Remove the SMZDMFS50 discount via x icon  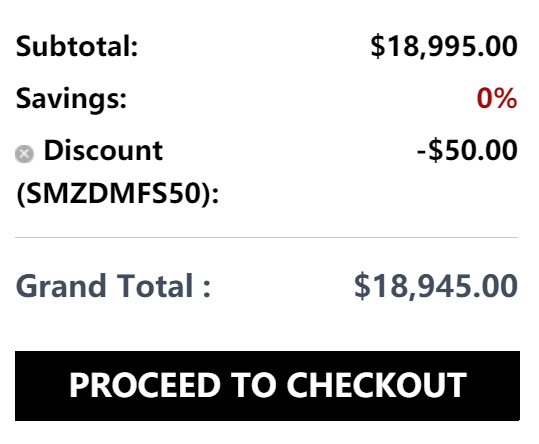click(x=24, y=154)
